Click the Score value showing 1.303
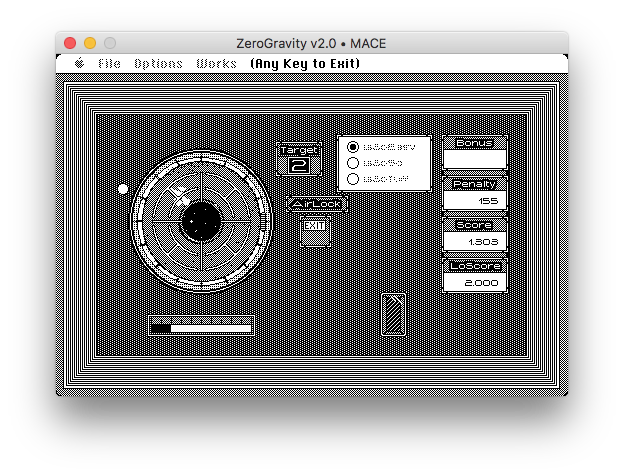The height and width of the screenshot is (476, 624). pyautogui.click(x=475, y=241)
